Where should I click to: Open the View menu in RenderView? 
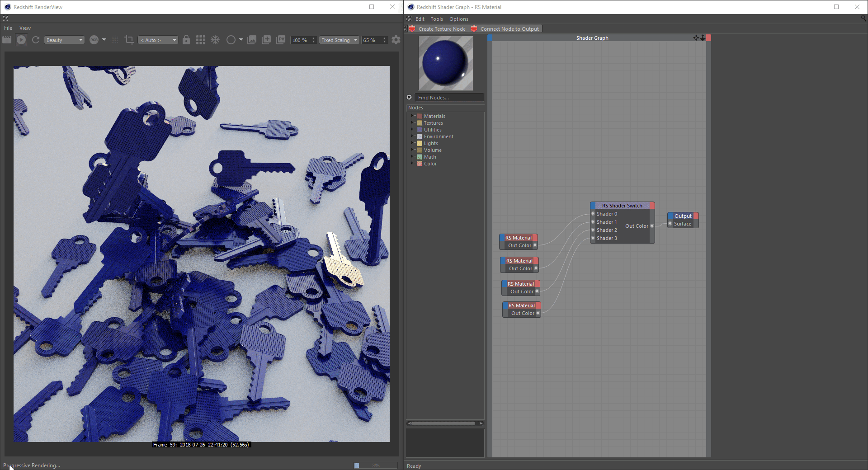[x=25, y=28]
